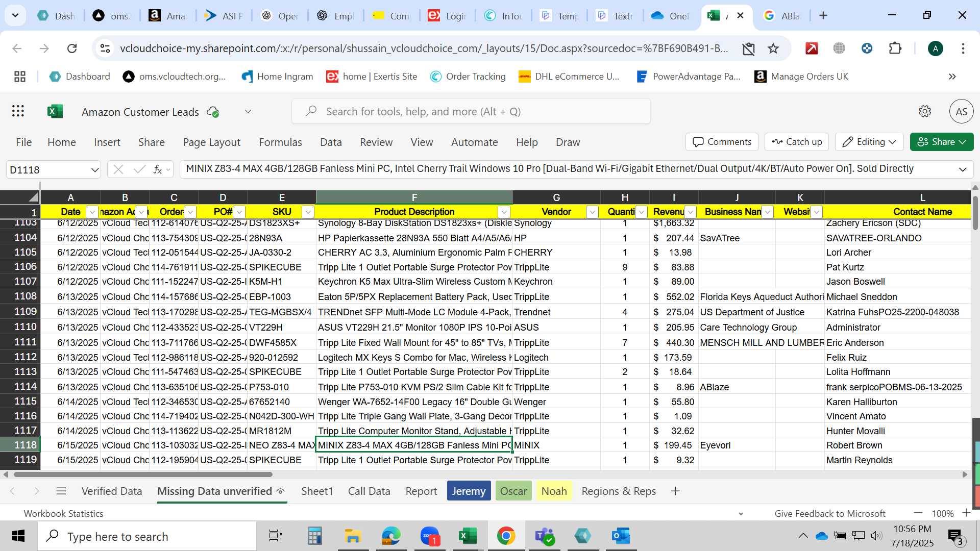Open the Page Layout ribbon tab

pos(211,142)
